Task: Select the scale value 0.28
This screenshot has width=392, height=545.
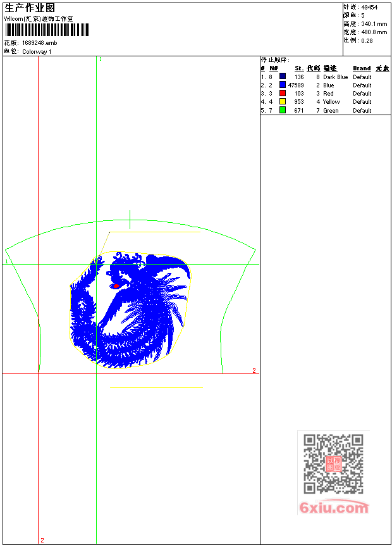Action: 367,41
